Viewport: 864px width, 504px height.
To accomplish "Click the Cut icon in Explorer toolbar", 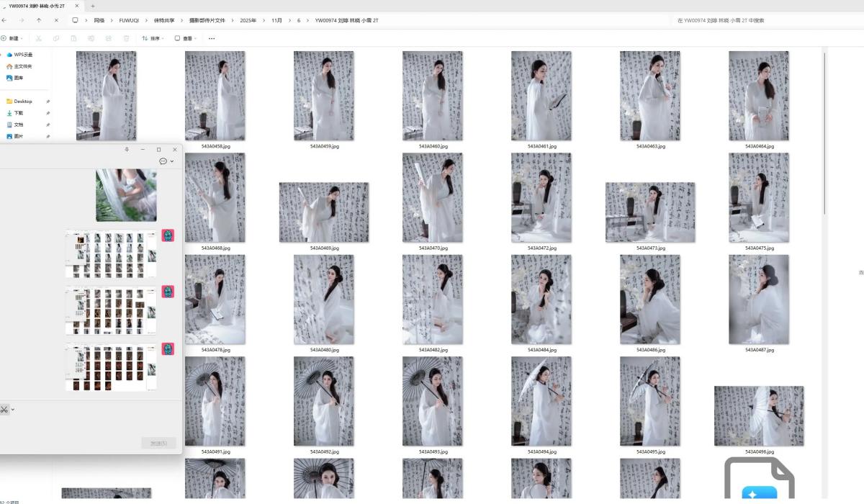I will point(37,38).
